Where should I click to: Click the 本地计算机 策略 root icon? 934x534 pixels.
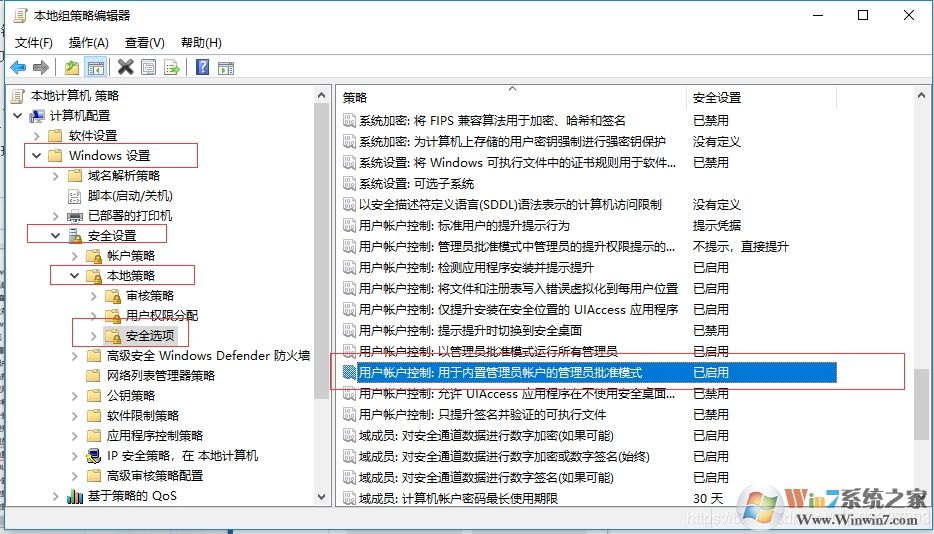(x=18, y=95)
